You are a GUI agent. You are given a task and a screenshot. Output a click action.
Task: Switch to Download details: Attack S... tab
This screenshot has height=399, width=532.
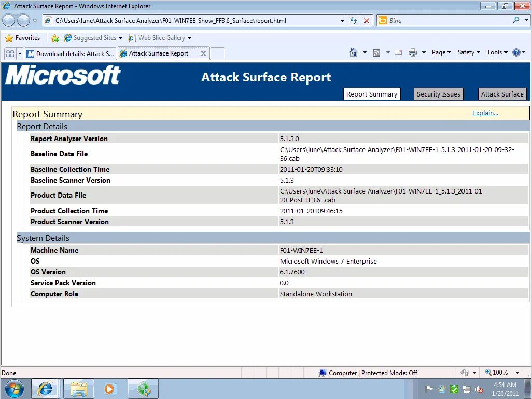tap(70, 53)
